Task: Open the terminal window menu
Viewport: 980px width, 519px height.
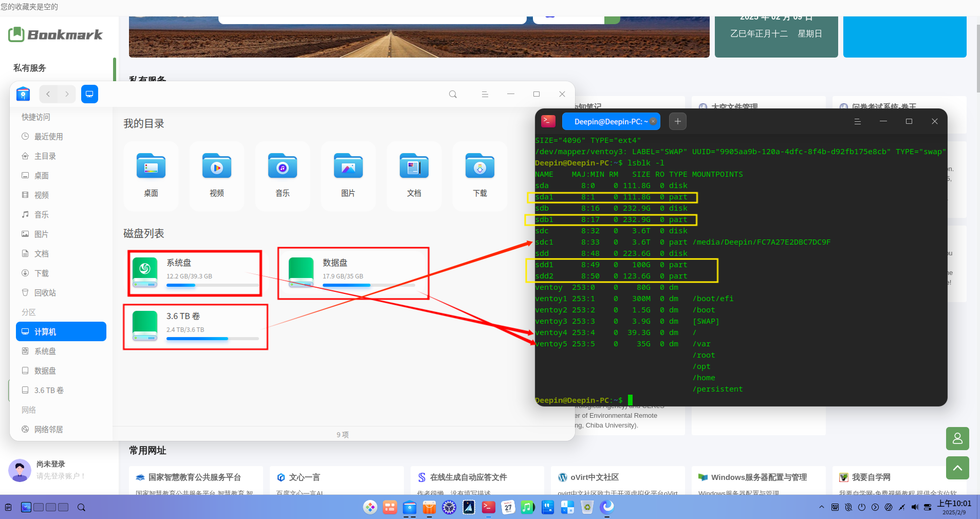Action: point(857,121)
